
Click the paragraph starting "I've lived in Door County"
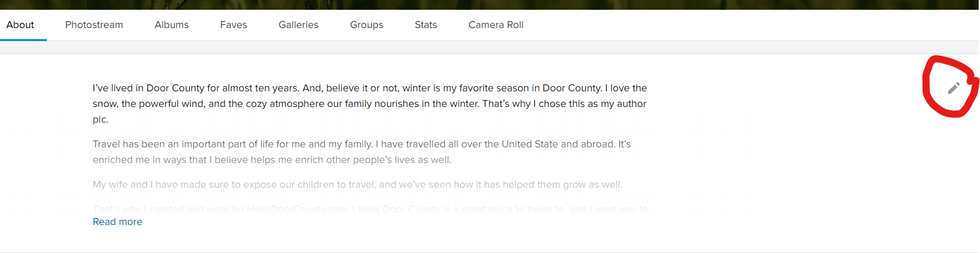(370, 104)
